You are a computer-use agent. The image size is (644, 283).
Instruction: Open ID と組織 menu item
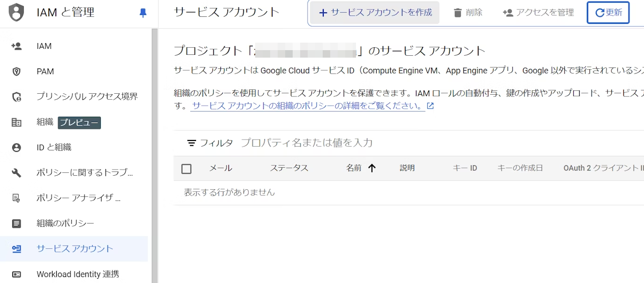[74, 148]
